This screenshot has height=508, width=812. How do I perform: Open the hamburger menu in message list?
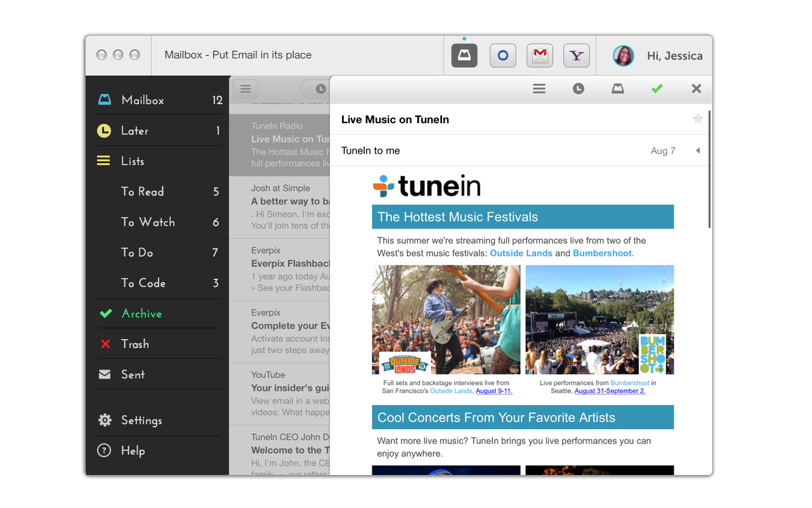tap(246, 89)
